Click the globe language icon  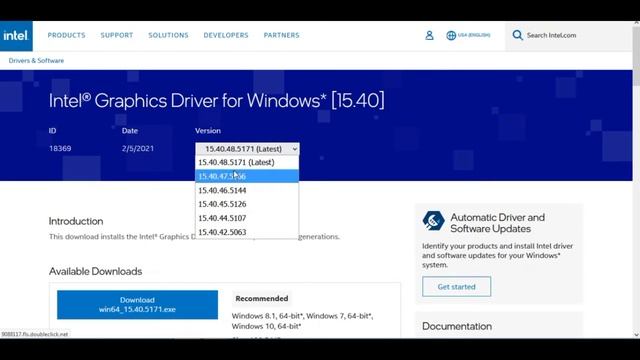(451, 35)
